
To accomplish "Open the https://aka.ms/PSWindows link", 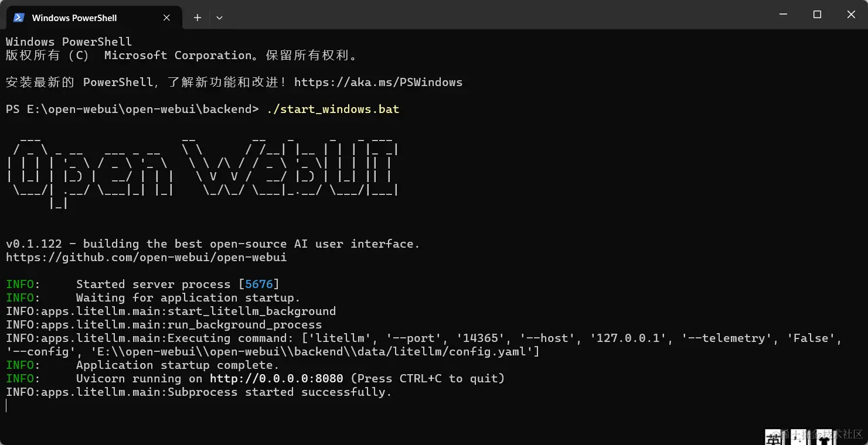I will [378, 83].
